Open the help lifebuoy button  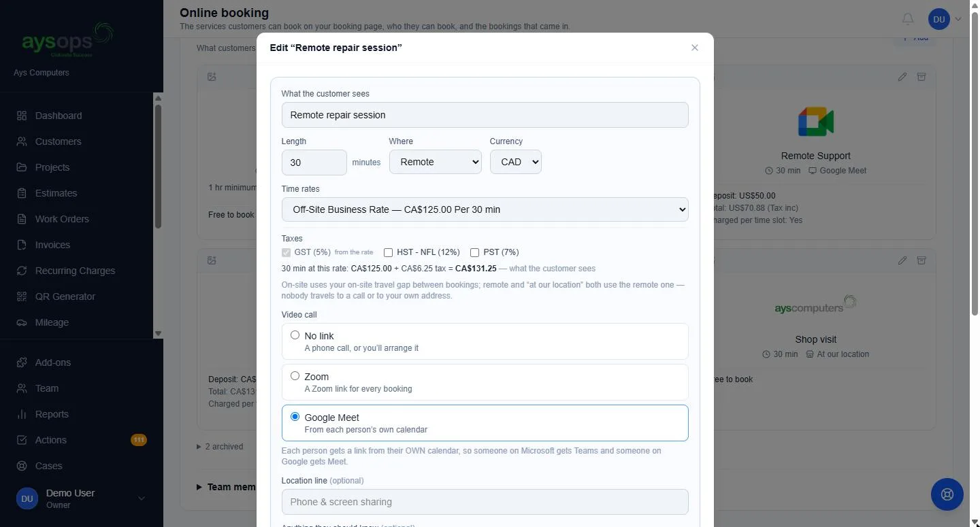point(947,494)
